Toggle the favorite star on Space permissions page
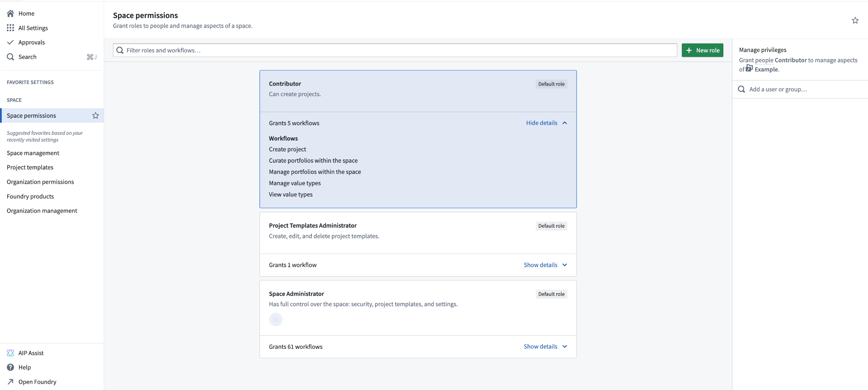The width and height of the screenshot is (868, 390). (855, 20)
